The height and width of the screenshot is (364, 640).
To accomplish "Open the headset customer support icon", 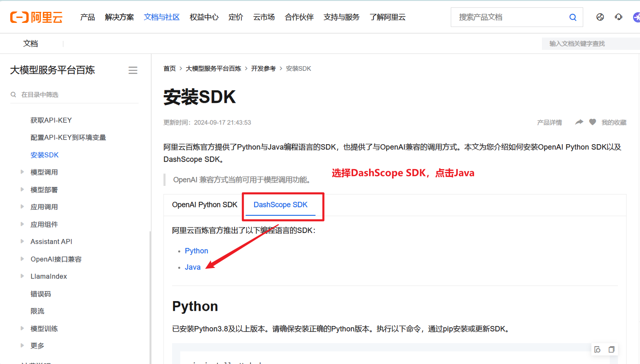I will pos(619,17).
